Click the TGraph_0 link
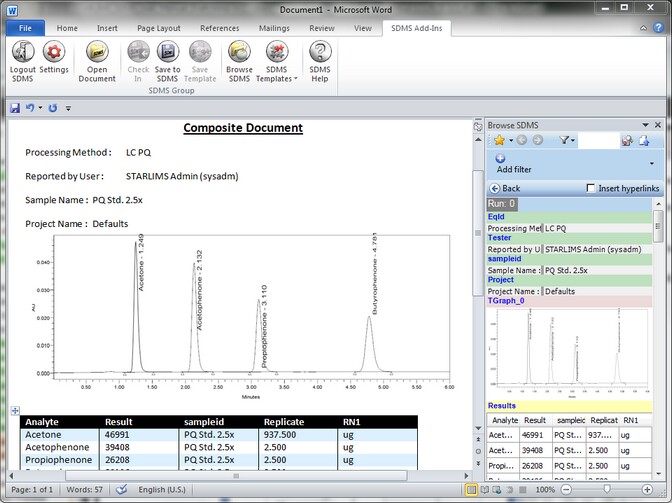This screenshot has width=672, height=503. (x=506, y=301)
